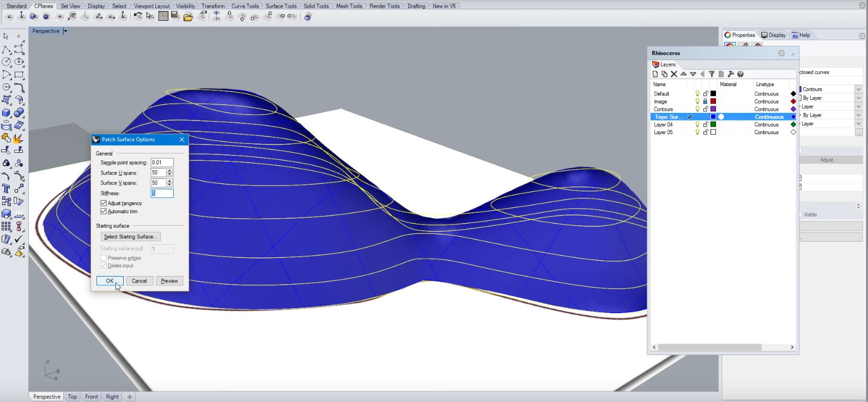Click the Preview button in Patch dialog
868x402 pixels.
(169, 281)
